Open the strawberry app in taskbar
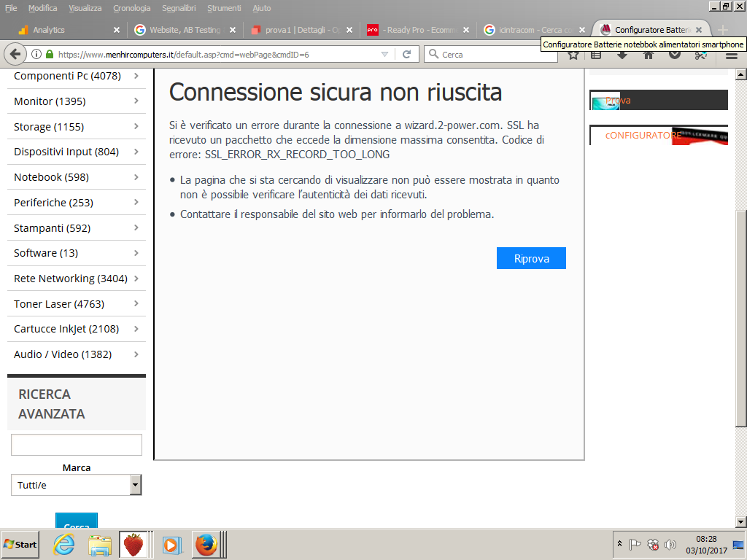The image size is (747, 560). point(134,544)
